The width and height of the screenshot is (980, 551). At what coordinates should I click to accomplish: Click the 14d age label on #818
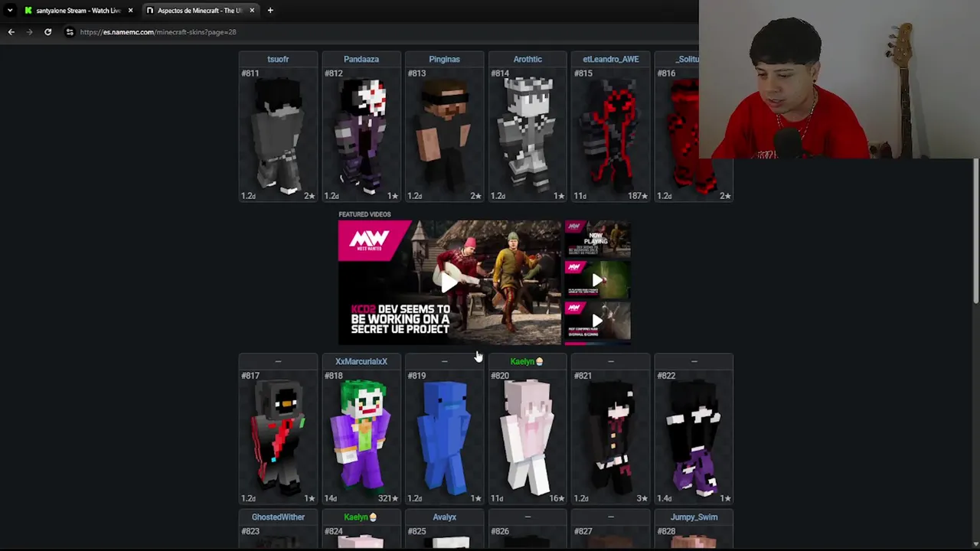[330, 498]
